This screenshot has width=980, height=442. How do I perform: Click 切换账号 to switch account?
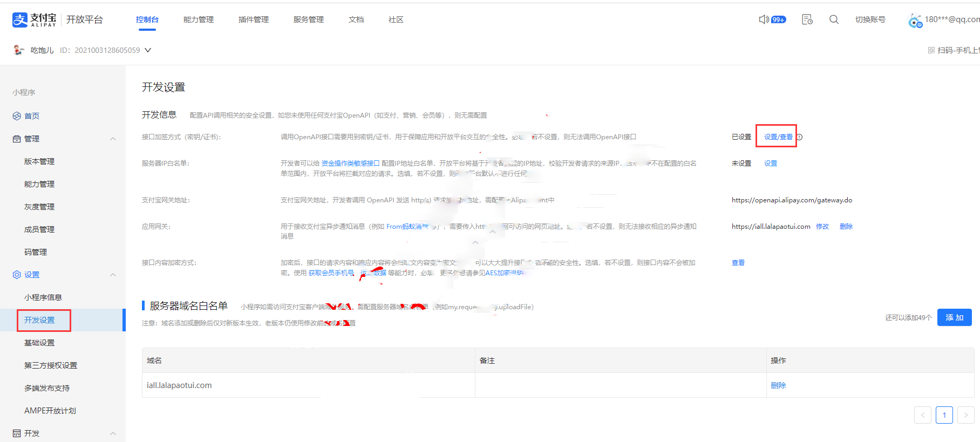tap(870, 19)
